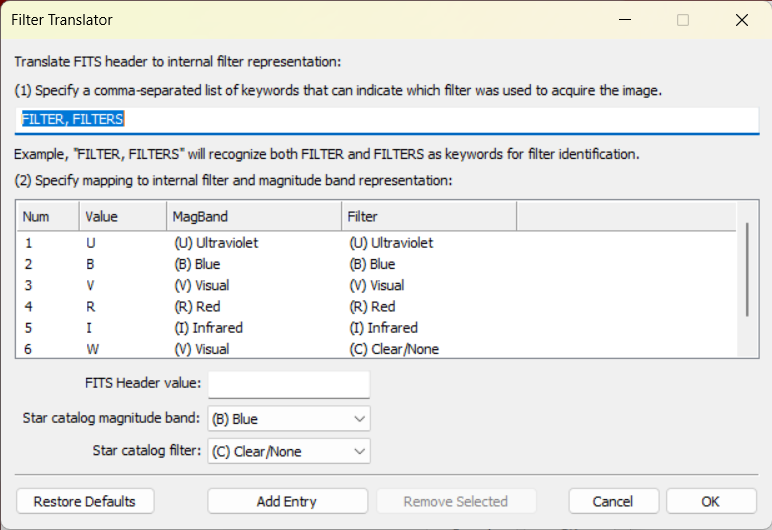Select row 1 with value U
This screenshot has height=530, width=772.
pyautogui.click(x=377, y=243)
